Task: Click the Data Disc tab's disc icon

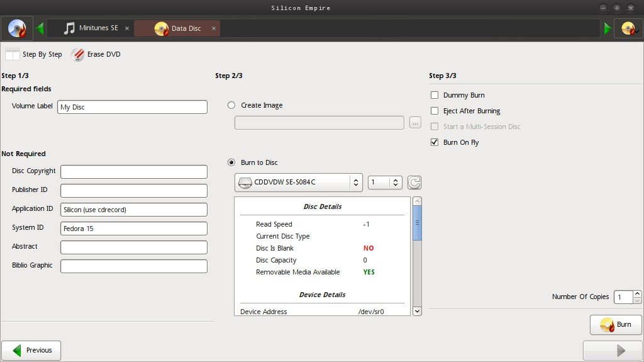Action: click(x=162, y=28)
